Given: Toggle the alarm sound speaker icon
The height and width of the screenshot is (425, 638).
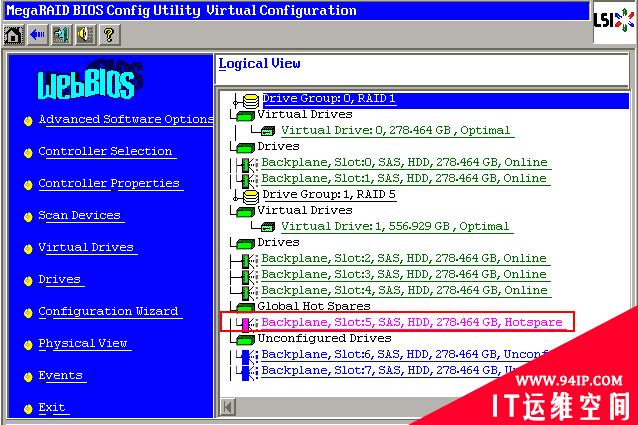Looking at the screenshot, I should (85, 35).
